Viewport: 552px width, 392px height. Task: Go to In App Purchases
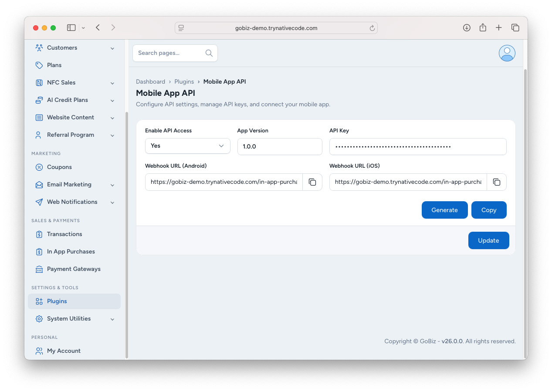tap(74, 252)
